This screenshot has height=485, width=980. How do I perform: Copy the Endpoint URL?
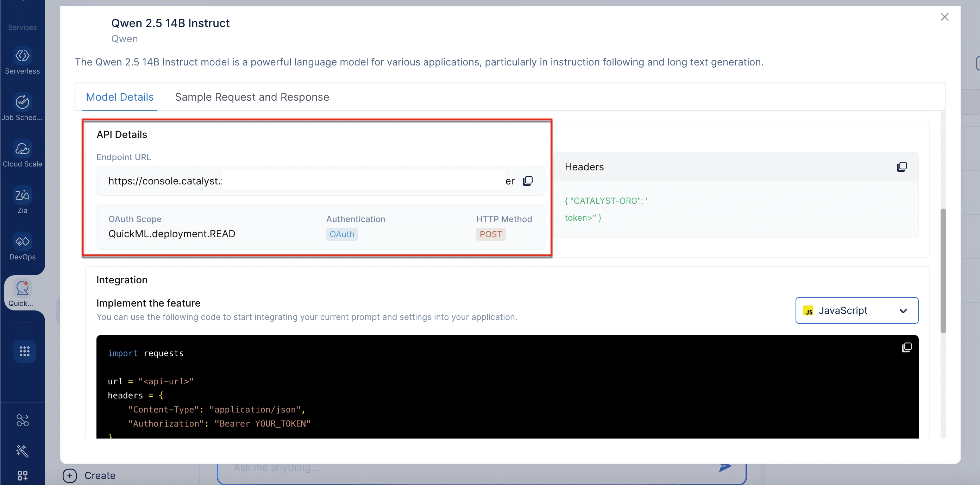528,181
